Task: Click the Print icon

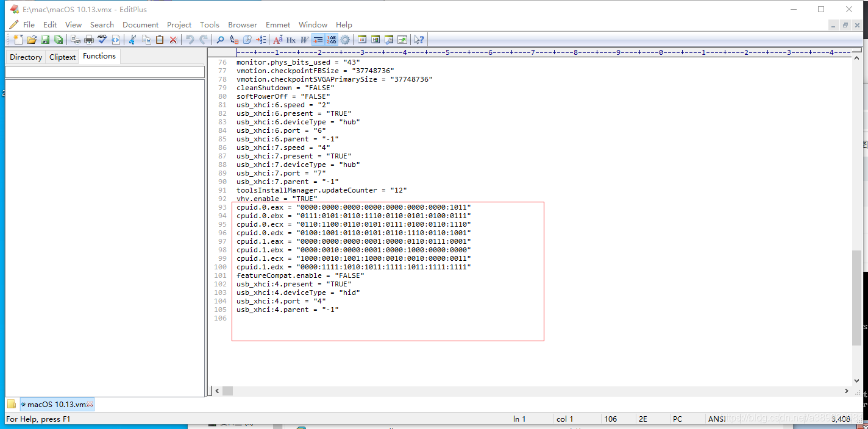Action: 89,40
